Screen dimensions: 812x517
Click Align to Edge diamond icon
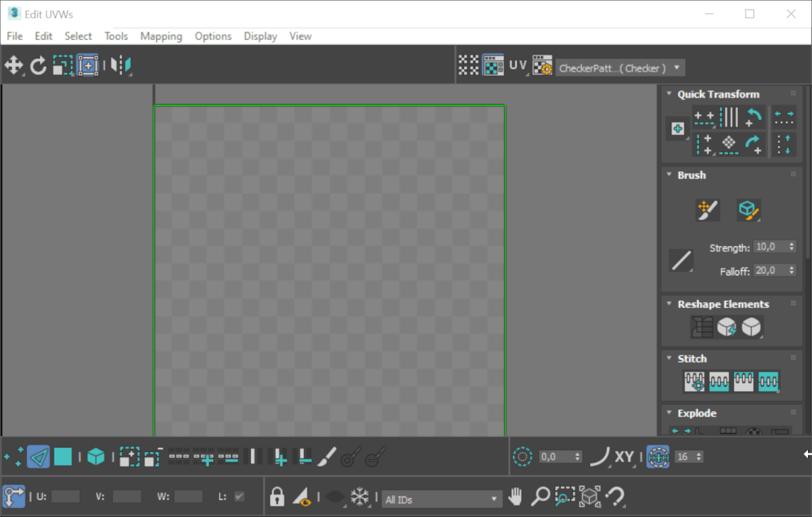[728, 144]
